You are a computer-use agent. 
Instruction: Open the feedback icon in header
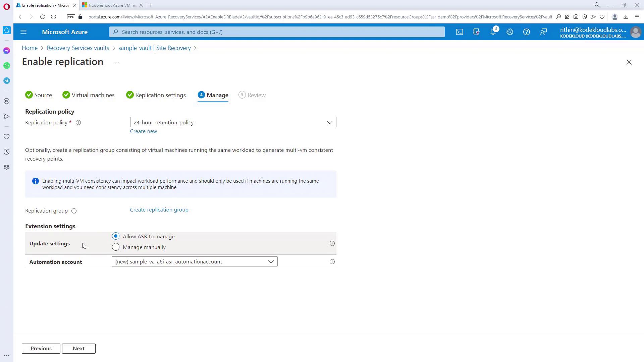[x=543, y=32]
